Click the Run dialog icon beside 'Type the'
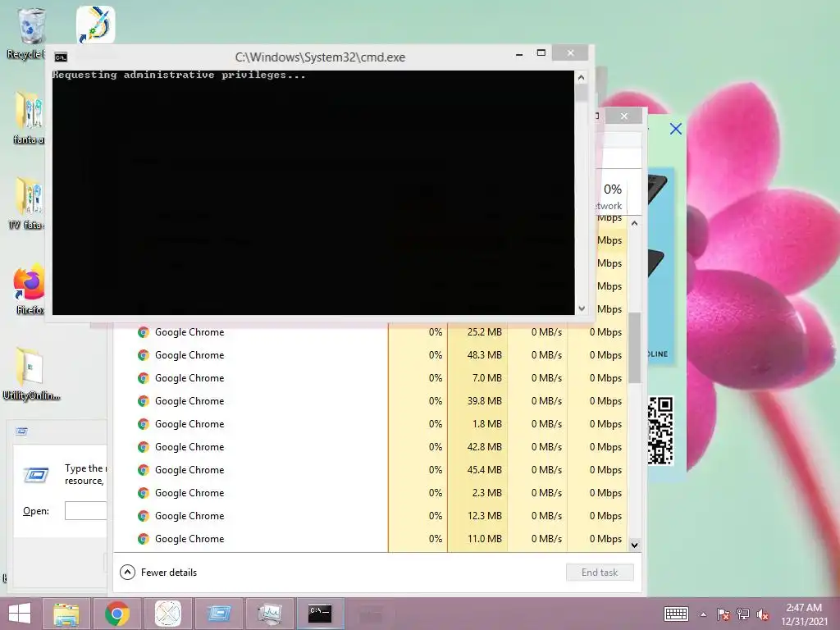This screenshot has height=630, width=840. coord(36,474)
